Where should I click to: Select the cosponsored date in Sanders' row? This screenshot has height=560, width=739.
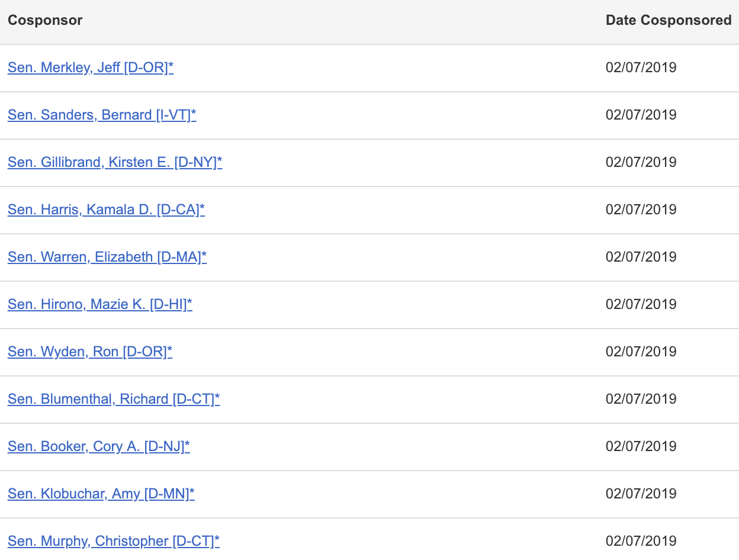641,115
